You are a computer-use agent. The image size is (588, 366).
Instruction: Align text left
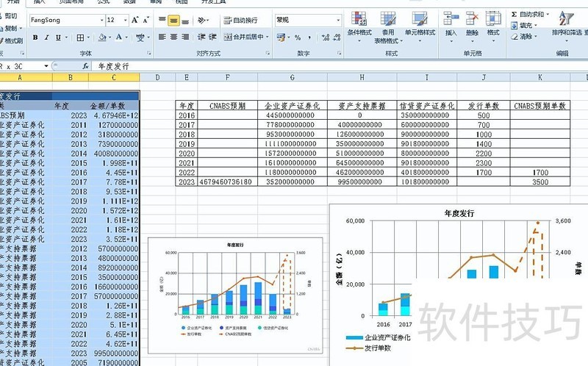click(x=162, y=37)
